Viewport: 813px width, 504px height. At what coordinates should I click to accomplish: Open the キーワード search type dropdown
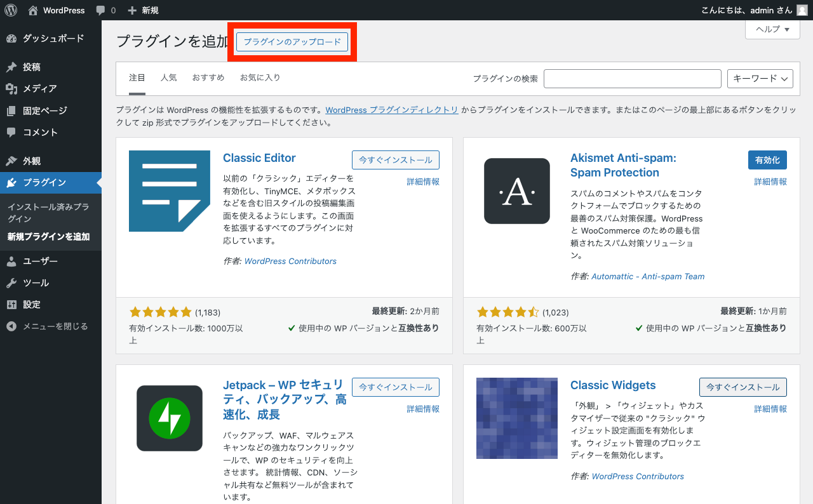click(x=760, y=79)
